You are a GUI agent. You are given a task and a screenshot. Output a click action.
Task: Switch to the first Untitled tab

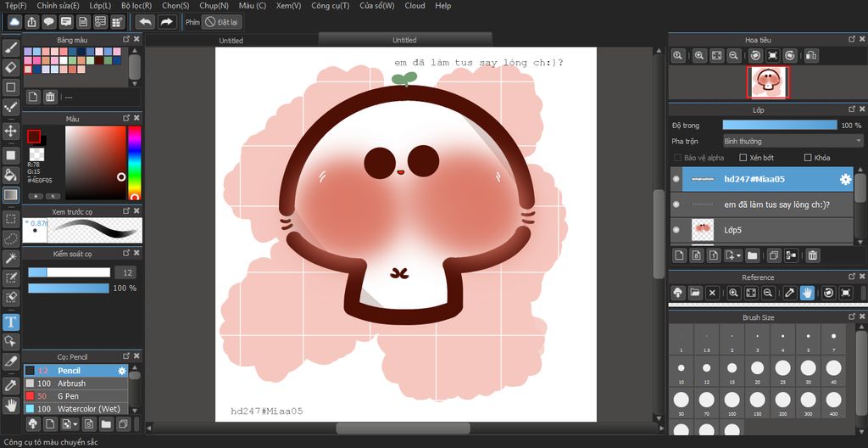[231, 41]
